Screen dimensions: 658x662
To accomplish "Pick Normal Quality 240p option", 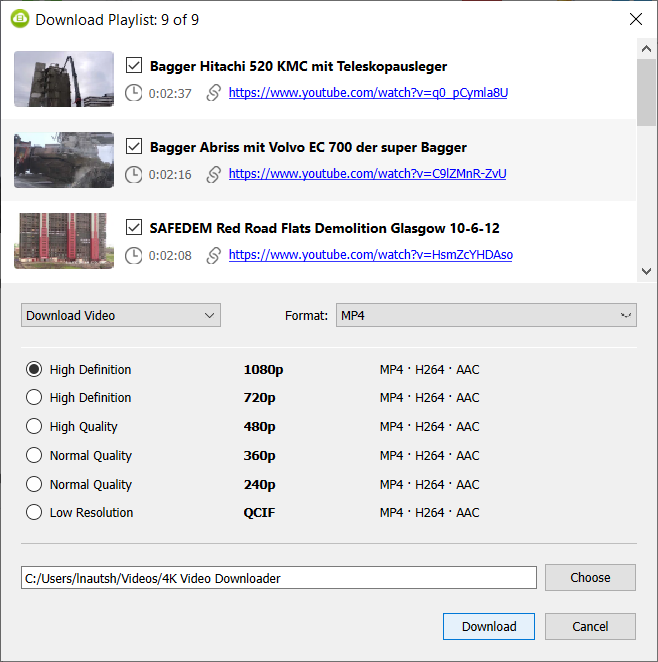I will [34, 484].
